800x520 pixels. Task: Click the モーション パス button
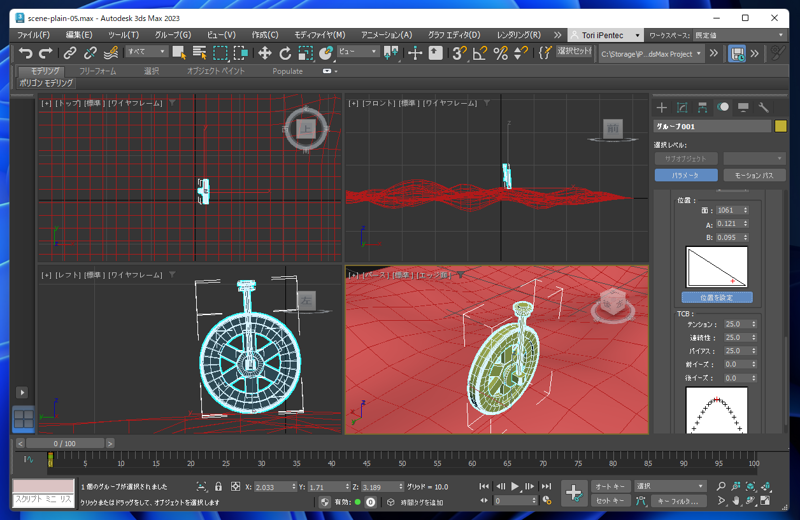(754, 175)
